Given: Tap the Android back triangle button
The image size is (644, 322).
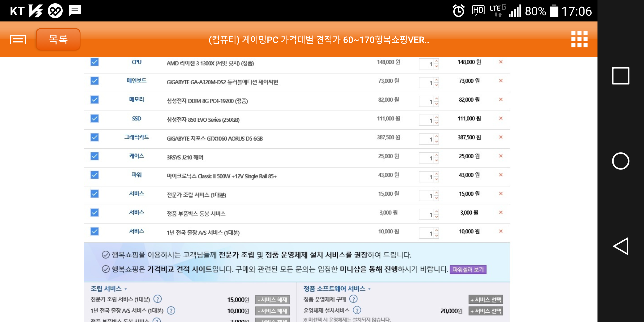Looking at the screenshot, I should [620, 246].
